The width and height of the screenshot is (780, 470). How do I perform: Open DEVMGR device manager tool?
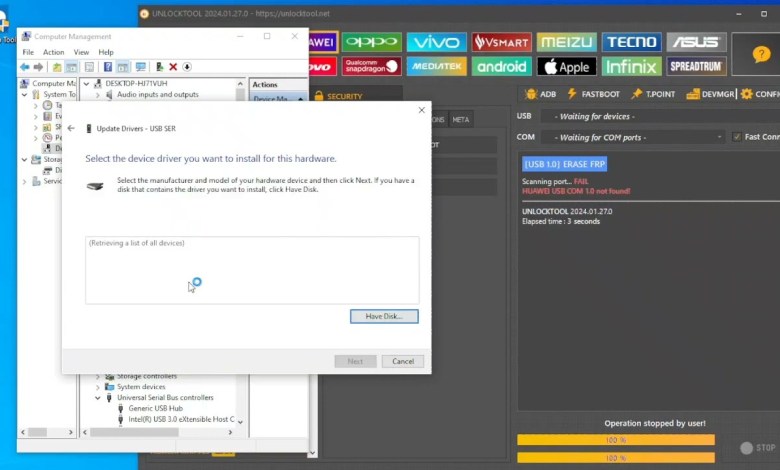(711, 94)
